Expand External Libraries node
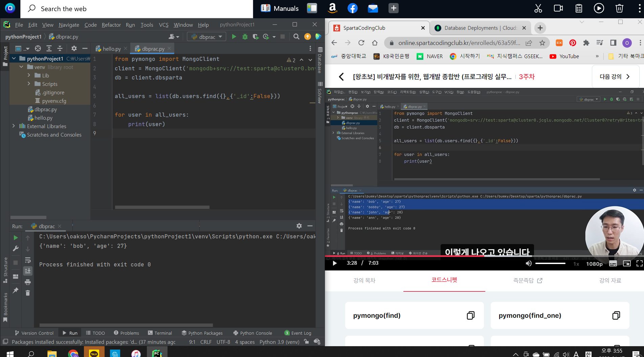644x357 pixels. 14,126
